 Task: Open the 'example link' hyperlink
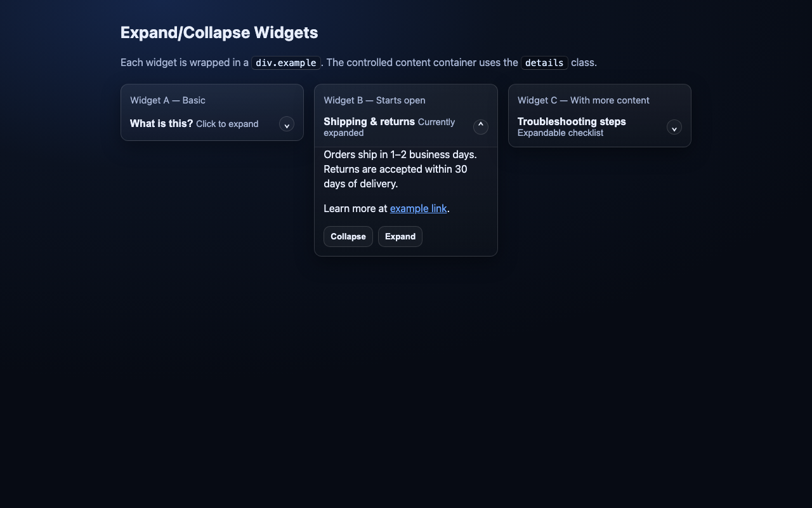418,208
